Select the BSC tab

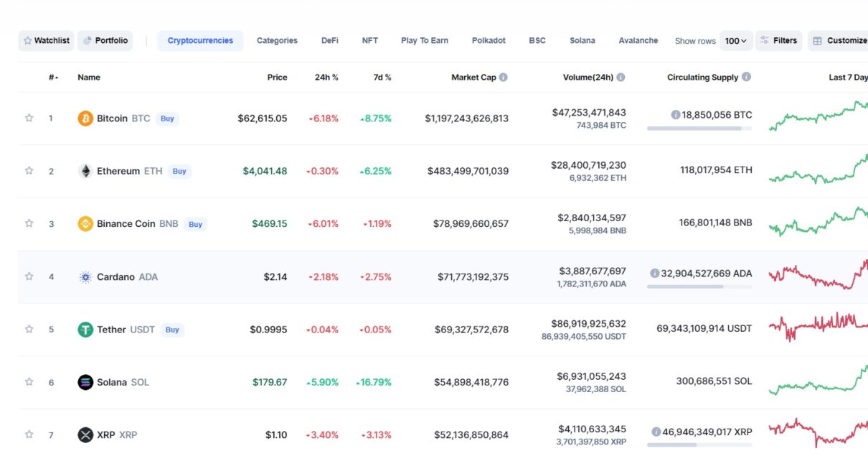[537, 41]
